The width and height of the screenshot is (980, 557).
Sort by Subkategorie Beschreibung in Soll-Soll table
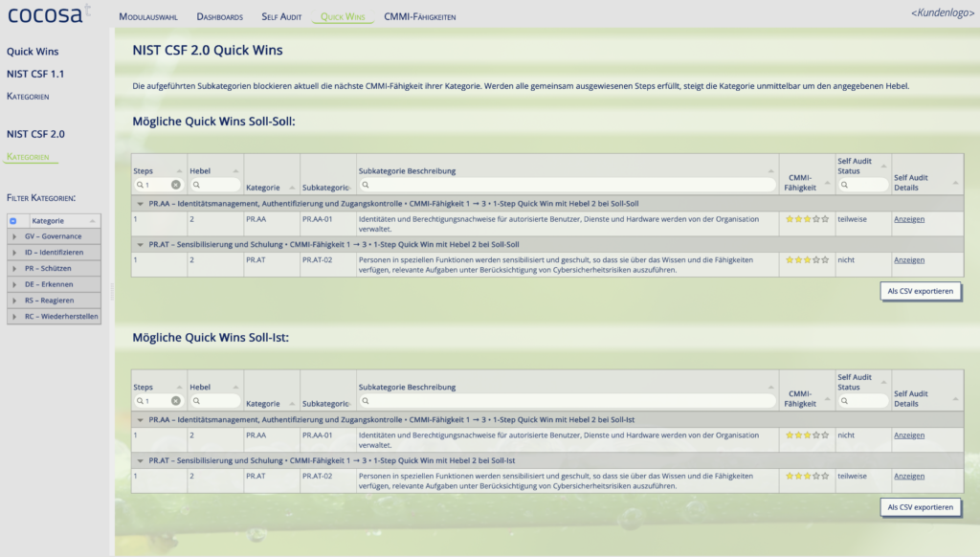click(x=770, y=171)
